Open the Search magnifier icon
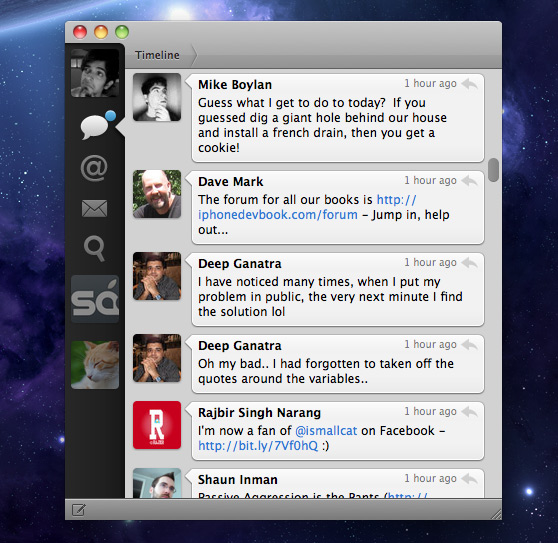This screenshot has width=558, height=543. 94,248
